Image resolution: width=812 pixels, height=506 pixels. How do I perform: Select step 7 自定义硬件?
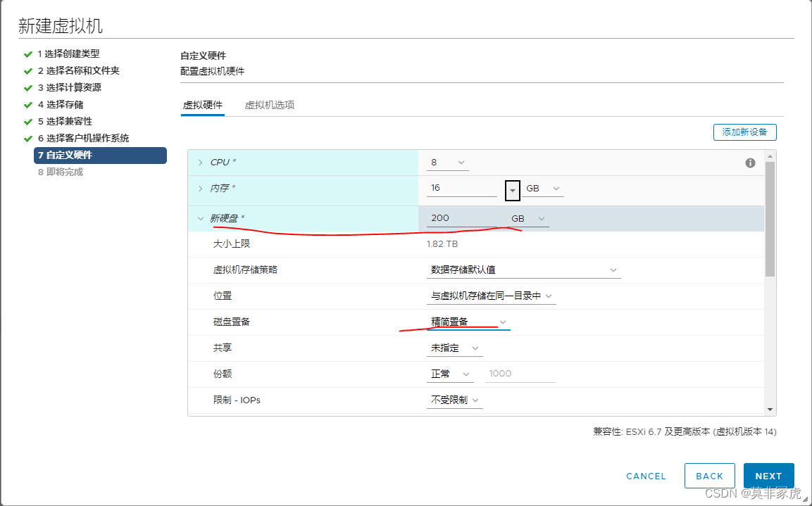click(100, 156)
